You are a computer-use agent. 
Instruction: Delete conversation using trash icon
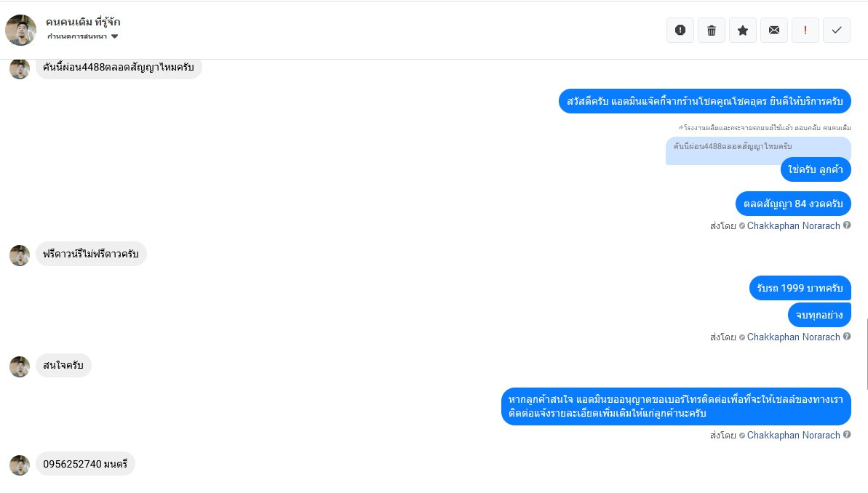tap(712, 30)
